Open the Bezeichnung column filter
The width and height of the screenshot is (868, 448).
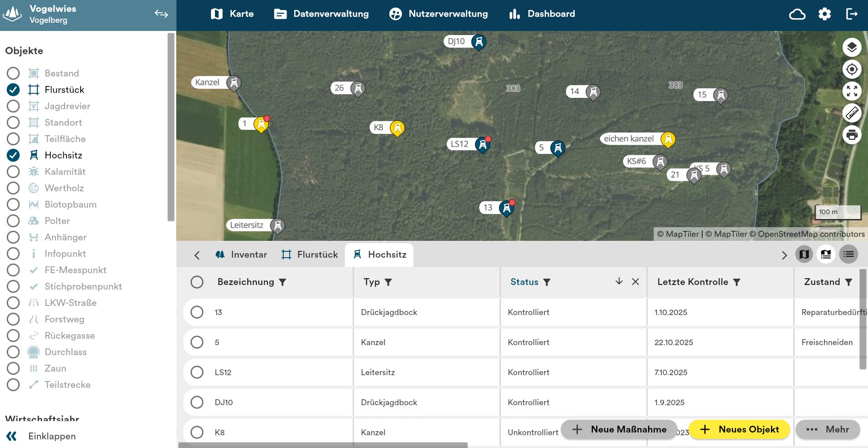282,282
